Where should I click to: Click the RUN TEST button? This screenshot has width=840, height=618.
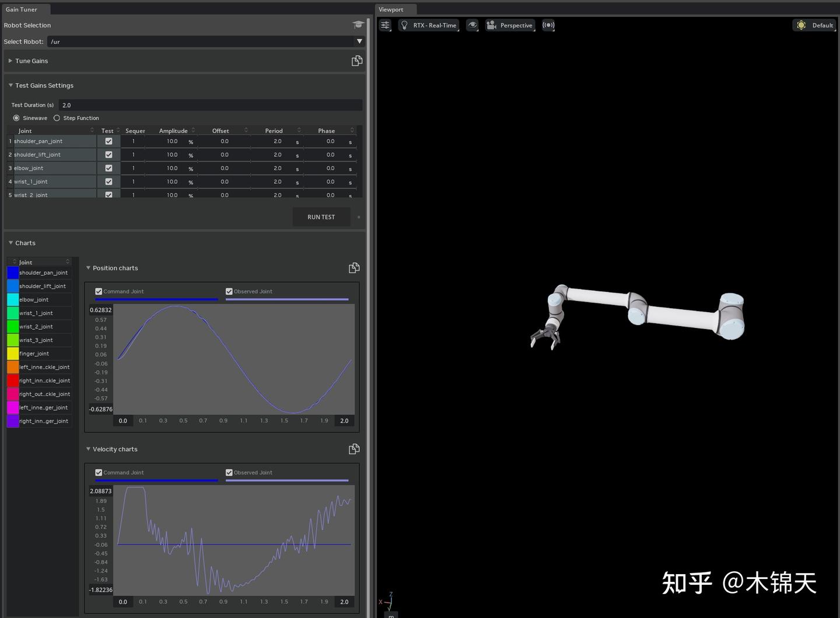(321, 217)
